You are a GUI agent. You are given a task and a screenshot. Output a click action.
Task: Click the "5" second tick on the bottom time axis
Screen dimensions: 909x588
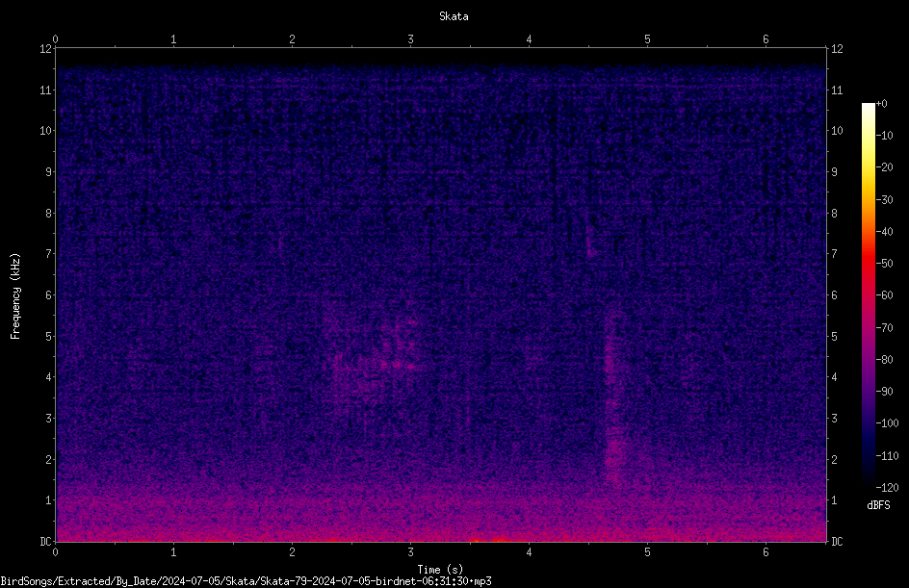(x=647, y=552)
